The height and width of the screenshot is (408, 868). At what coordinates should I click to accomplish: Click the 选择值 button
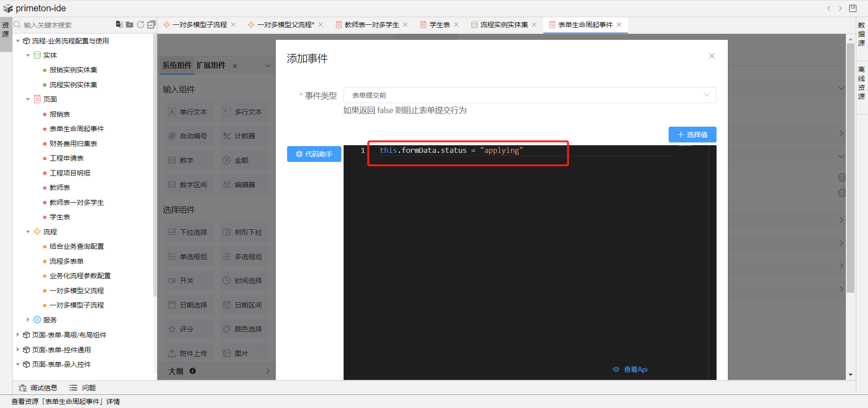pos(692,135)
